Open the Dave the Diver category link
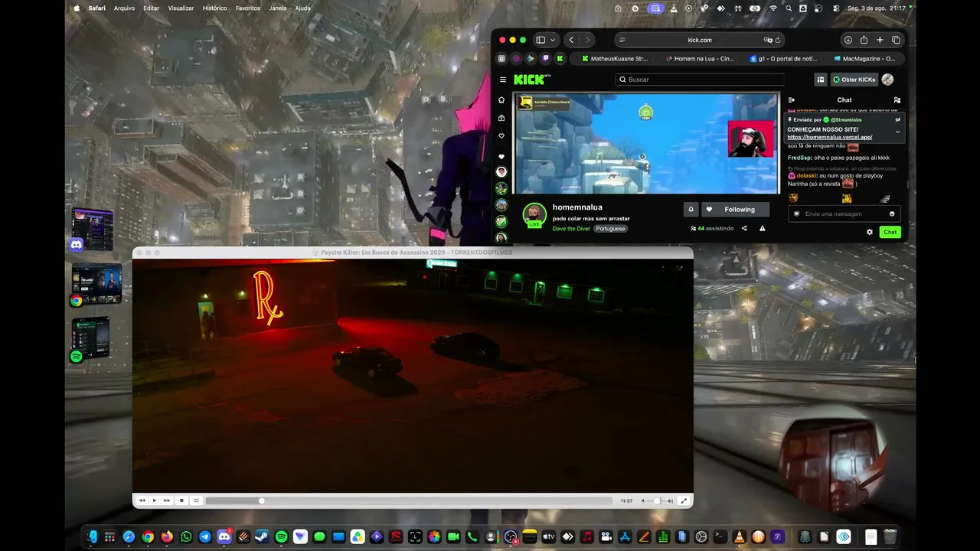Viewport: 980px width, 551px height. point(571,228)
